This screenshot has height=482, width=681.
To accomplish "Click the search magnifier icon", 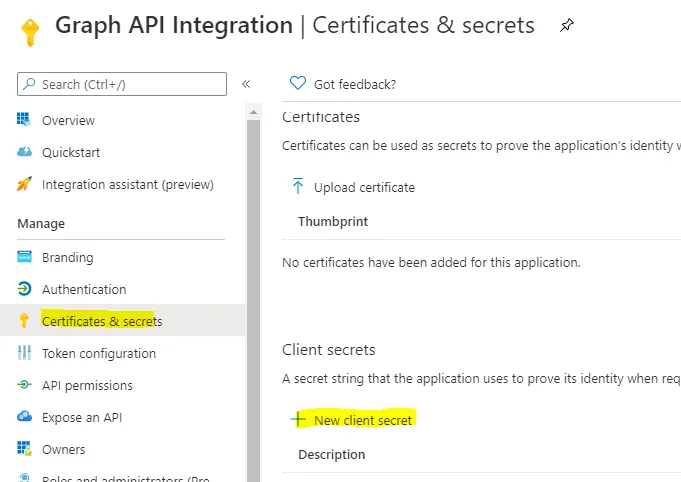I will 29,83.
